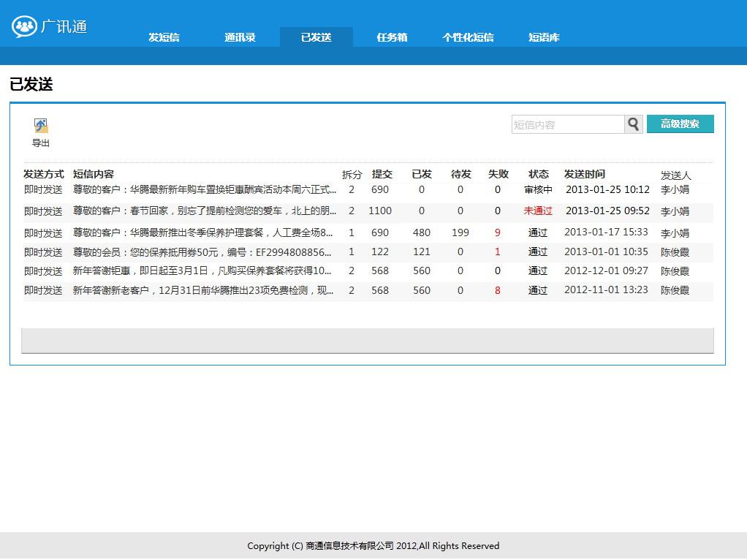Select the 个性化短信 tab
Screen dimensions: 747x560
pos(468,37)
